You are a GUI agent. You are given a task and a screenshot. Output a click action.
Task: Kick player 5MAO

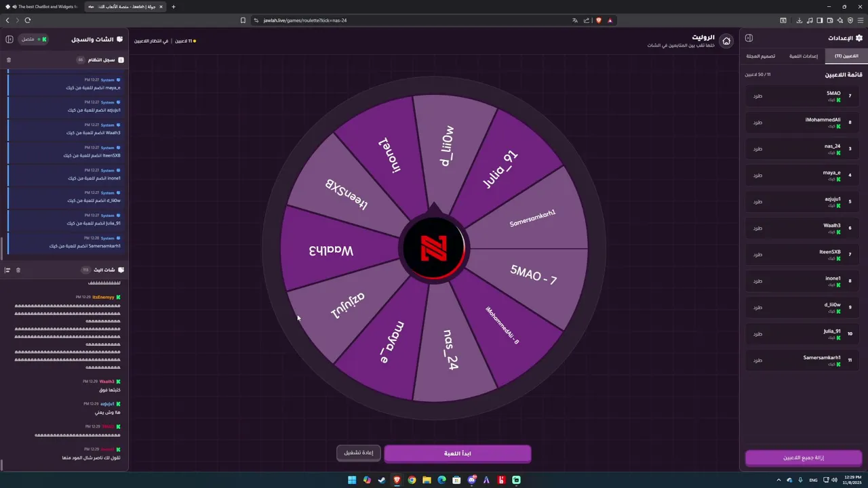[x=757, y=96]
